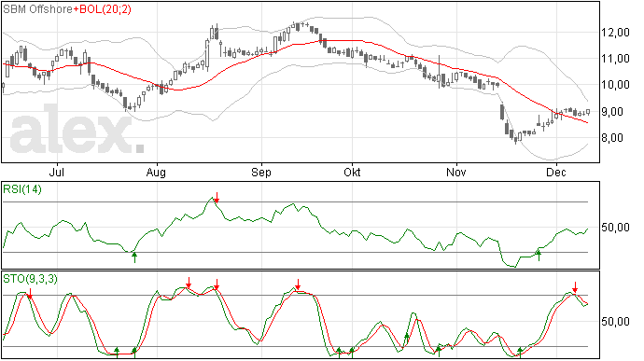The height and width of the screenshot is (361, 644).
Task: Click the STO red sell arrow in December
Action: point(576,287)
